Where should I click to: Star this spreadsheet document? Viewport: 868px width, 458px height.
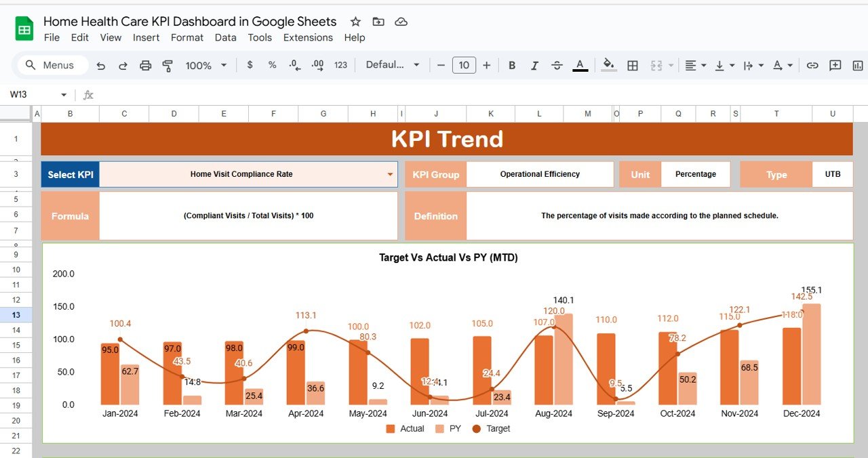click(355, 22)
